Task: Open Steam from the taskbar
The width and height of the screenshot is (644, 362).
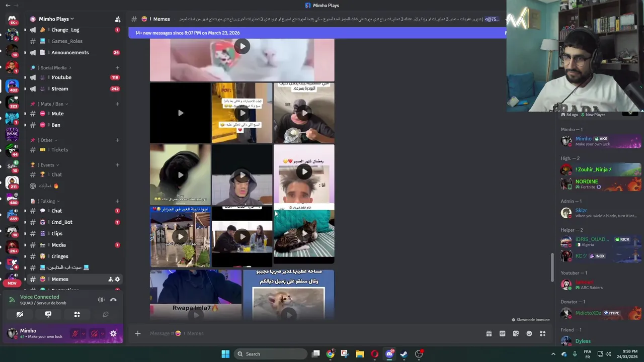Action: 404,354
